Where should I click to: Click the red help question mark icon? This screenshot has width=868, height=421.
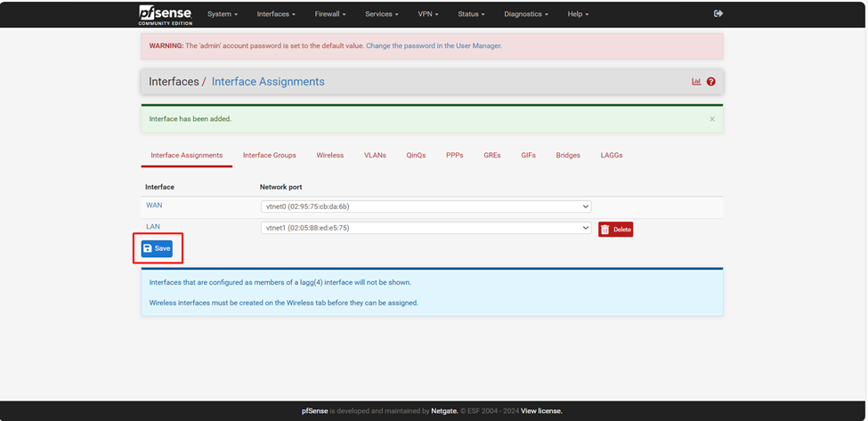pyautogui.click(x=710, y=82)
